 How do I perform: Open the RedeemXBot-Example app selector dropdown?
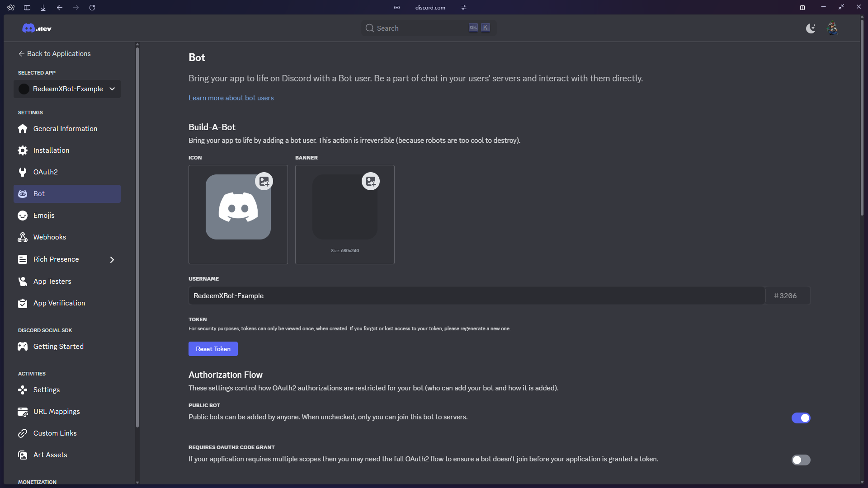click(67, 89)
